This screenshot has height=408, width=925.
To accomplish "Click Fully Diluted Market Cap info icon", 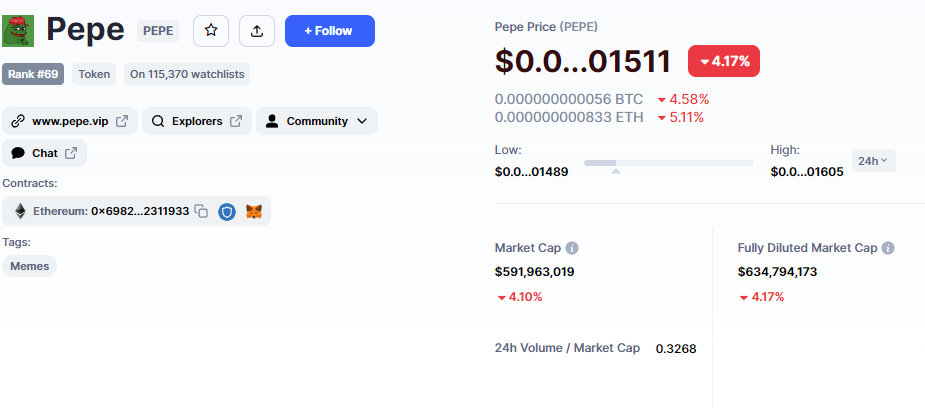I will tap(888, 248).
